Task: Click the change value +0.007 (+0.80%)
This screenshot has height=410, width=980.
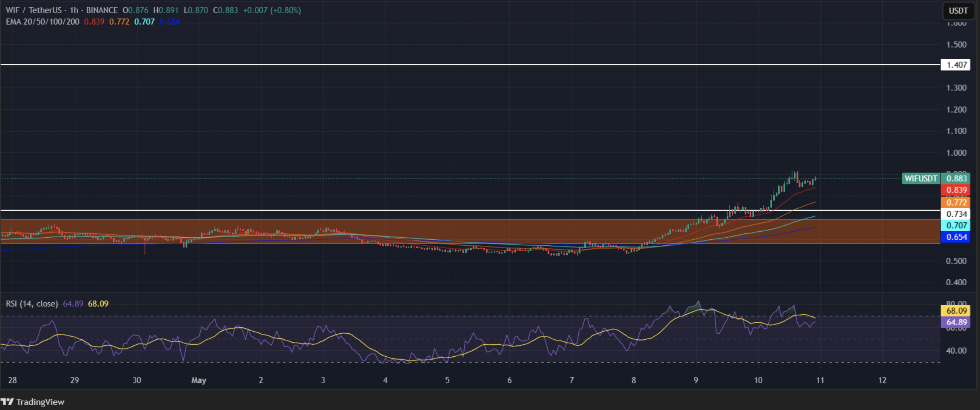Action: pos(272,10)
